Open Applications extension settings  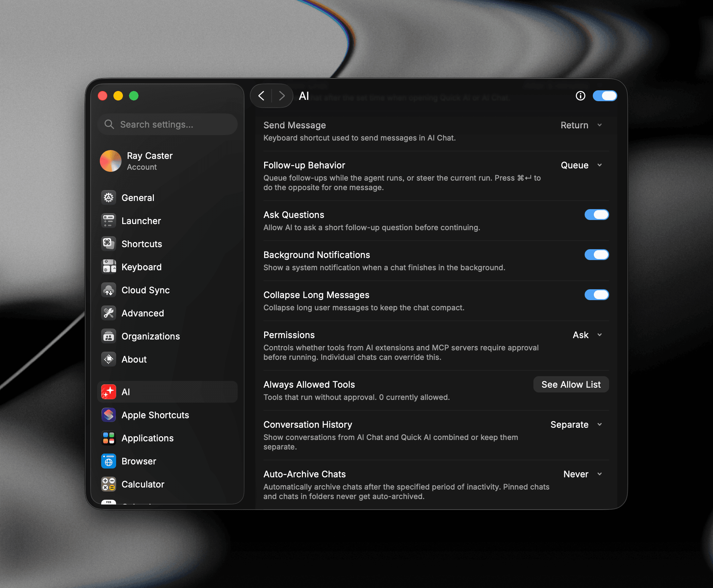pos(167,438)
